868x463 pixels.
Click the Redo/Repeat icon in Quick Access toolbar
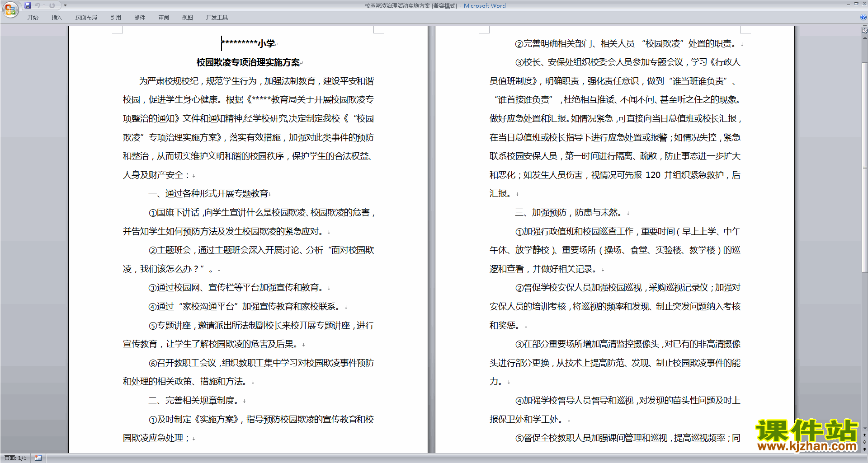52,5
